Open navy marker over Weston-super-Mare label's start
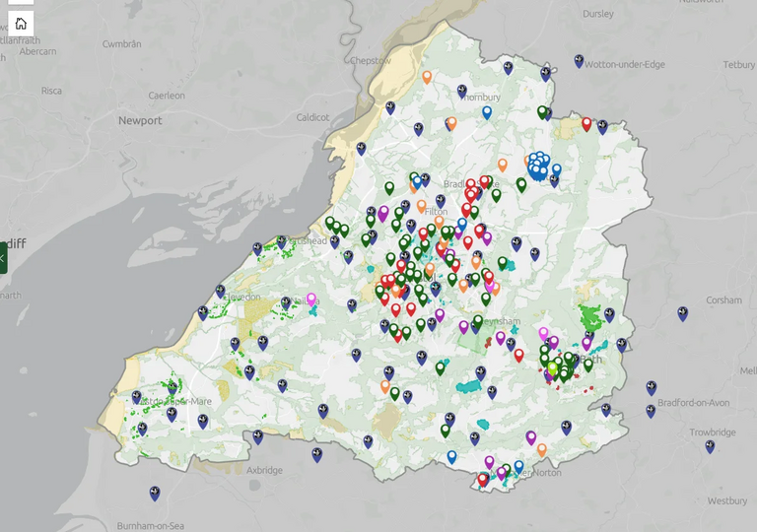The height and width of the screenshot is (532, 757). tap(137, 397)
